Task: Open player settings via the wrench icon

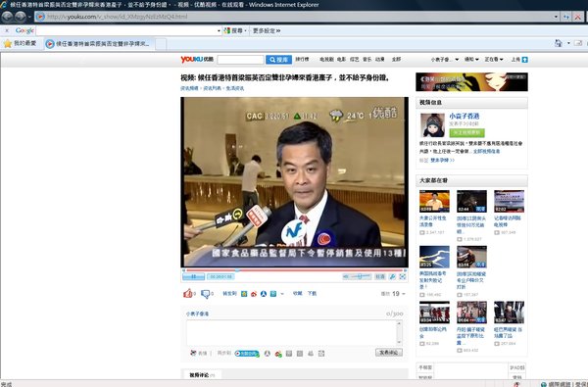Action: [392, 276]
